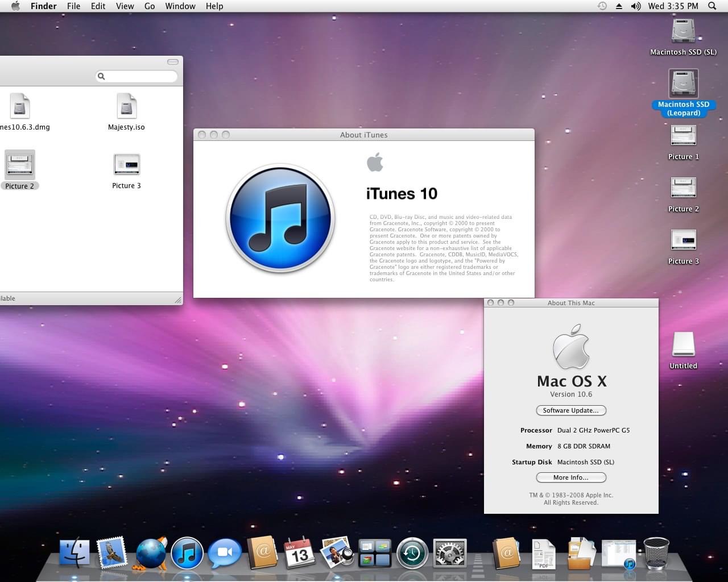Open the iCal calendar Dock icon

click(x=299, y=553)
